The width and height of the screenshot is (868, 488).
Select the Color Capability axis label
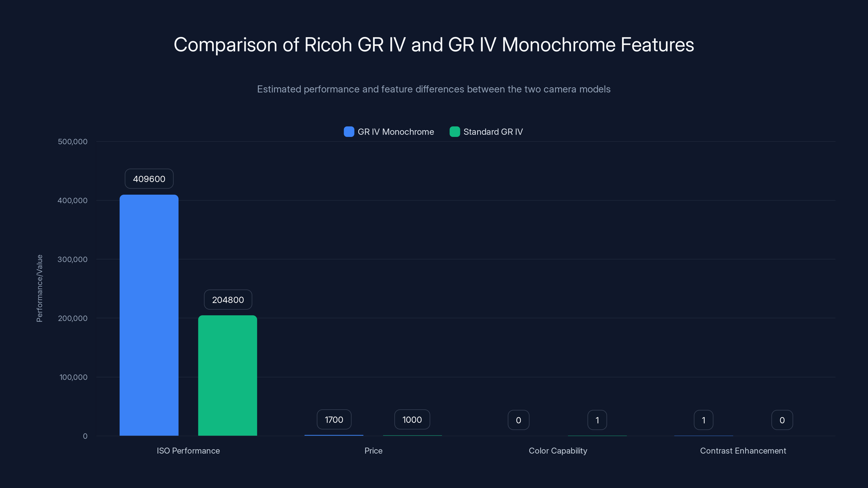pyautogui.click(x=558, y=451)
